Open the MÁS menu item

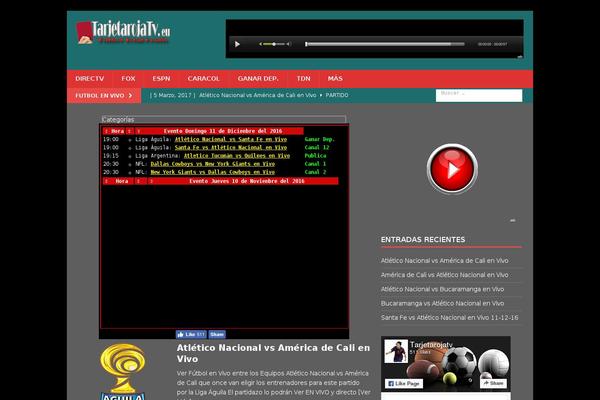pos(335,78)
